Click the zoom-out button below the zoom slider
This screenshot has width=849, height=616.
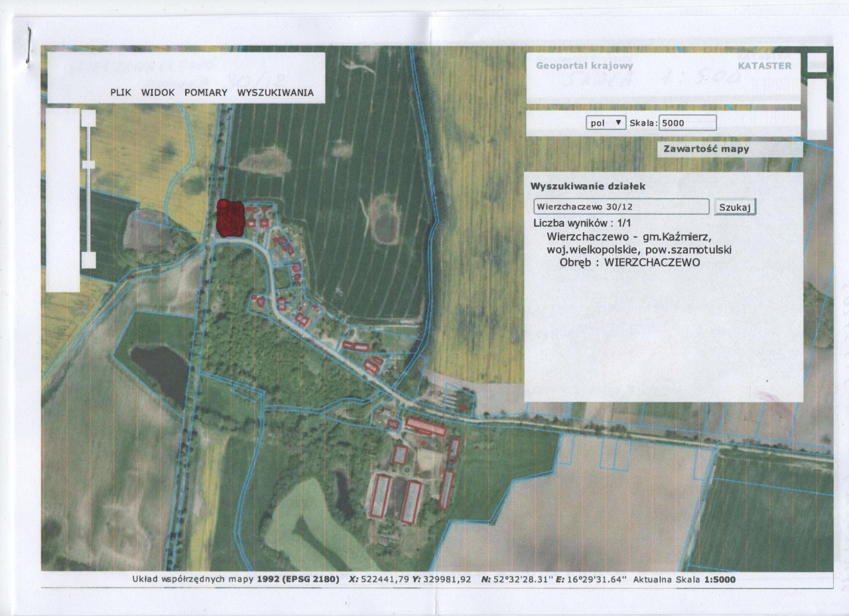(88, 260)
